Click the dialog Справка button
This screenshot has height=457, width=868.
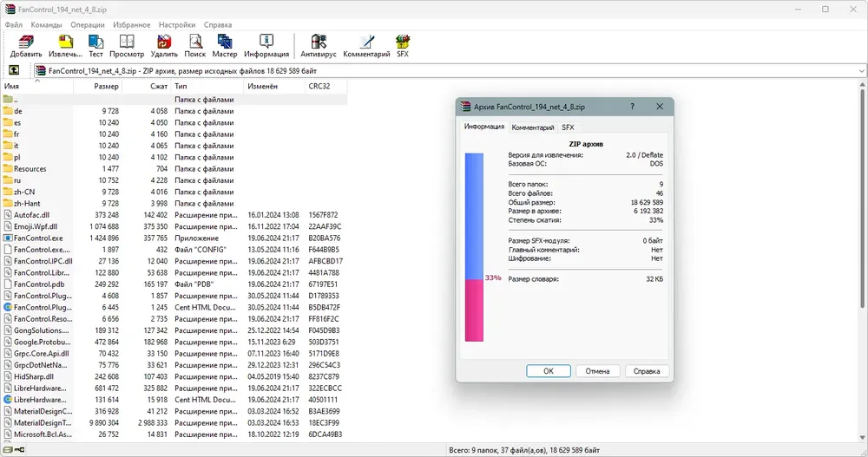click(x=647, y=371)
